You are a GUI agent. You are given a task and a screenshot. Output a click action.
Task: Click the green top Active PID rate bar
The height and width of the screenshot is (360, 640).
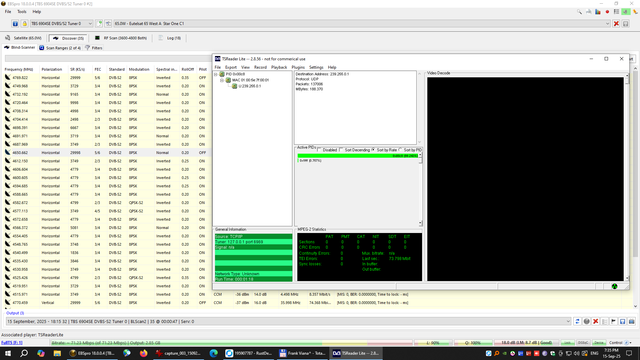[358, 156]
